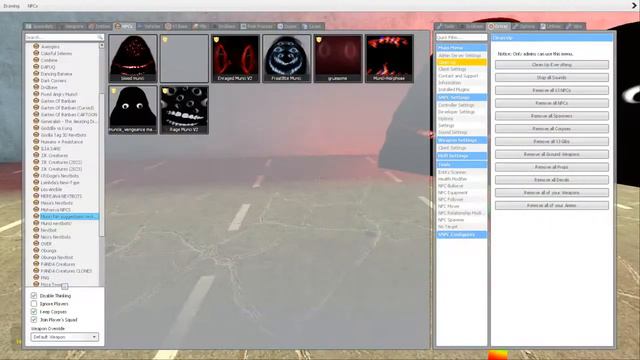Expand the SNPC Configures category header

(x=462, y=235)
